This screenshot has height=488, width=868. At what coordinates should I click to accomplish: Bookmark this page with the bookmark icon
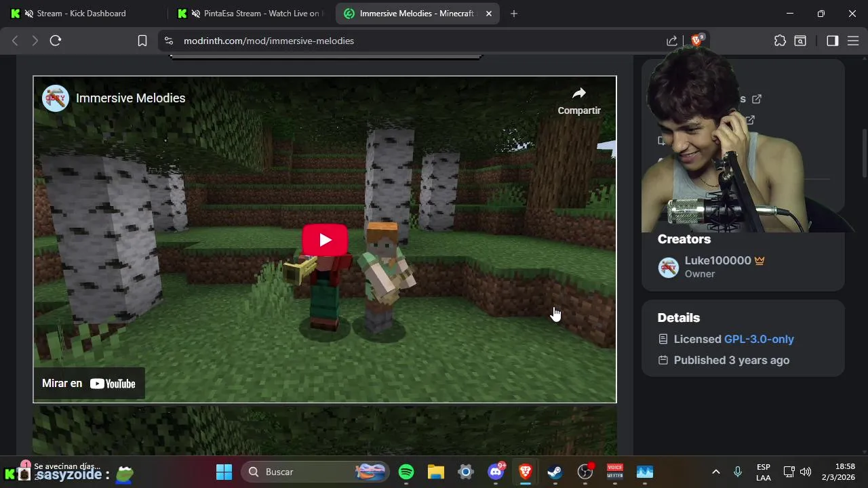point(142,41)
